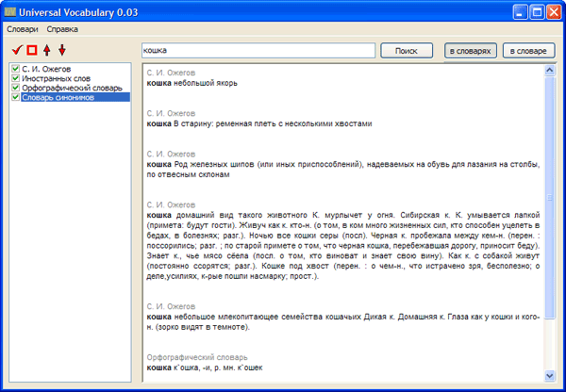Click the Поиск search button
Screen dimensions: 566x392
point(407,51)
